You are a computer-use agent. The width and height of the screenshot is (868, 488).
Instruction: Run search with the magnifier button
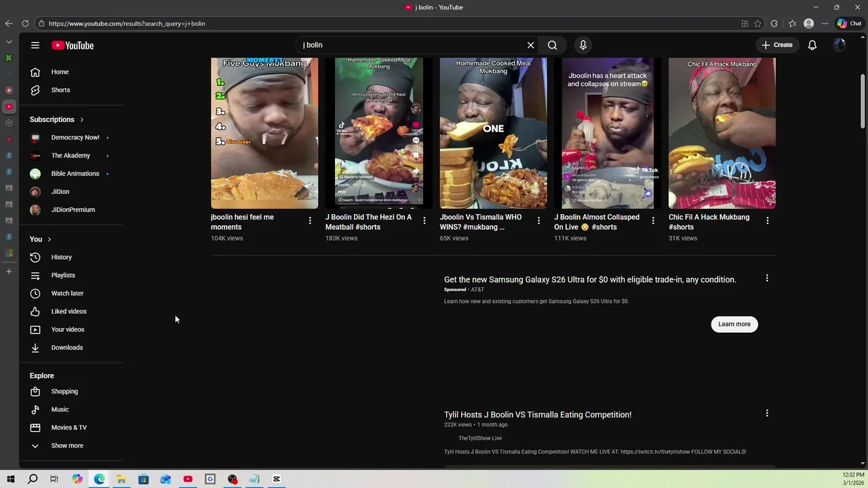pos(553,45)
